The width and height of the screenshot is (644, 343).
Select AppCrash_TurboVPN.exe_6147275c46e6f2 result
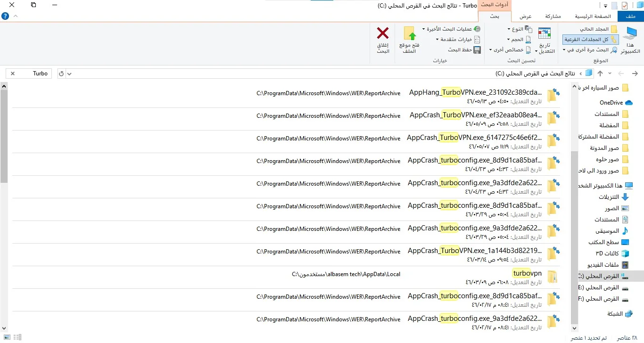coord(286,142)
